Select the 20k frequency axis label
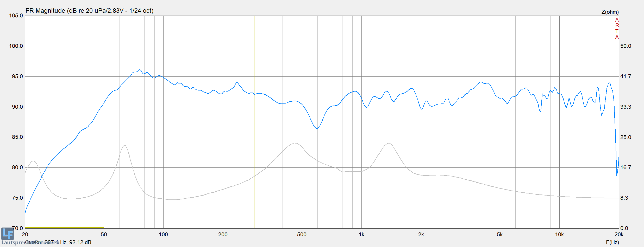 click(619, 235)
